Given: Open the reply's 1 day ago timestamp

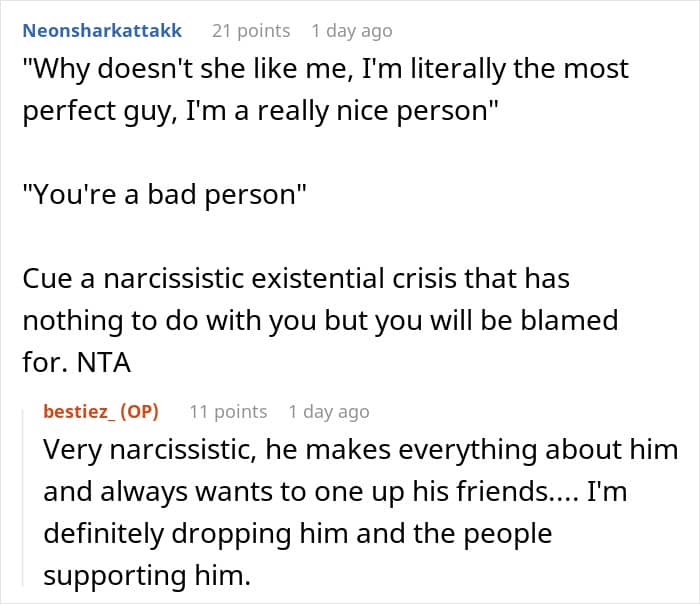Looking at the screenshot, I should click(x=328, y=411).
